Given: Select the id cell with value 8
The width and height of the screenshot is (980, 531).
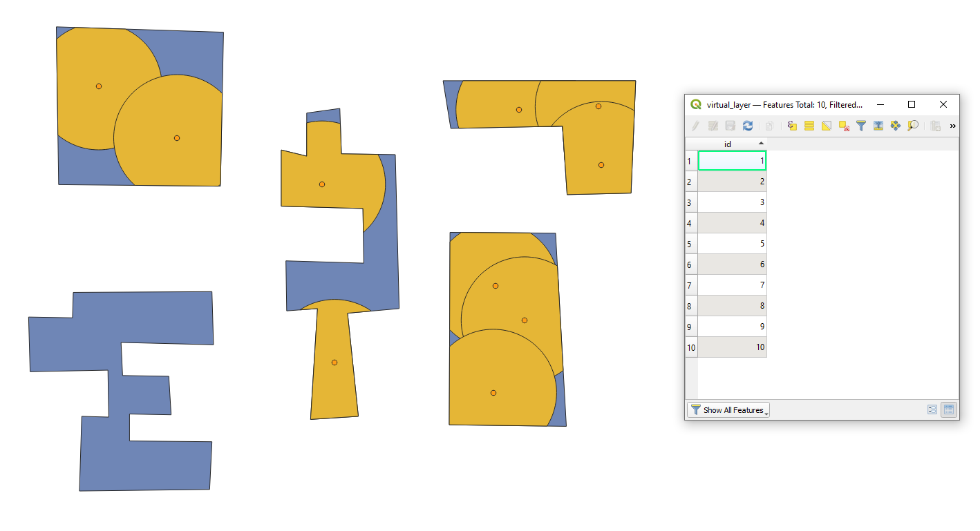Looking at the screenshot, I should coord(733,306).
